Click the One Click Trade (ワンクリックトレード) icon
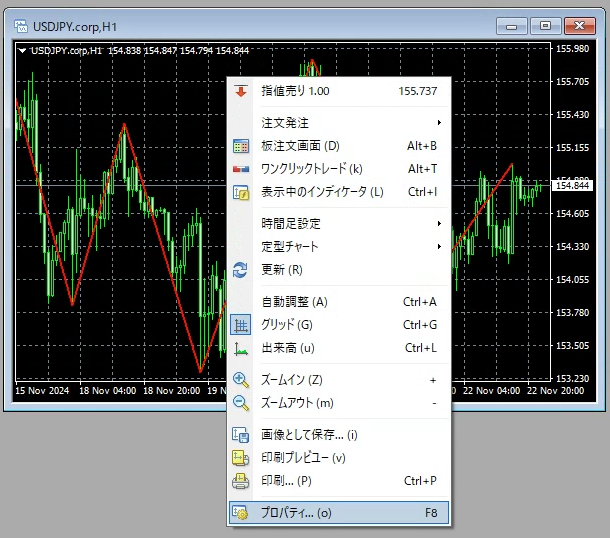Viewport: 610px width, 538px height. click(x=240, y=169)
